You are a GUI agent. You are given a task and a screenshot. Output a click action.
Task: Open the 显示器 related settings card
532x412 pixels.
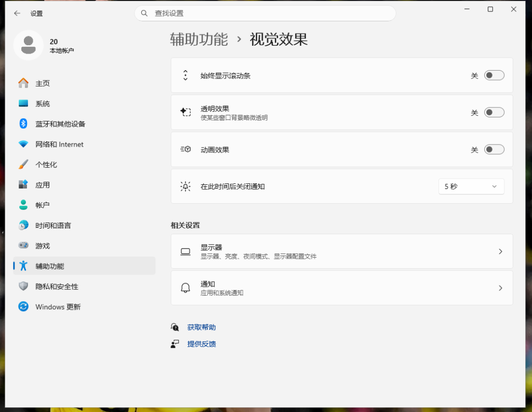coord(342,251)
